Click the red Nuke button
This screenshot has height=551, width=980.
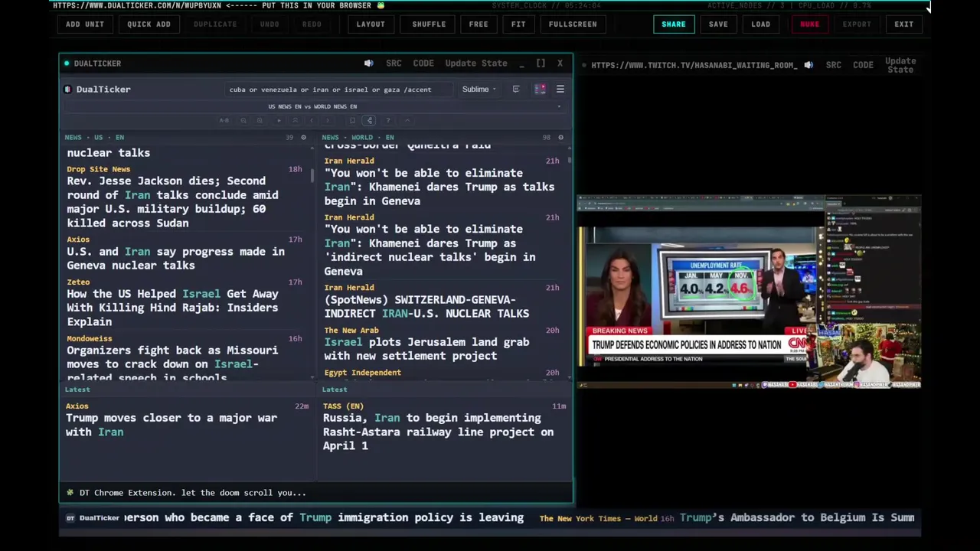[x=809, y=24]
